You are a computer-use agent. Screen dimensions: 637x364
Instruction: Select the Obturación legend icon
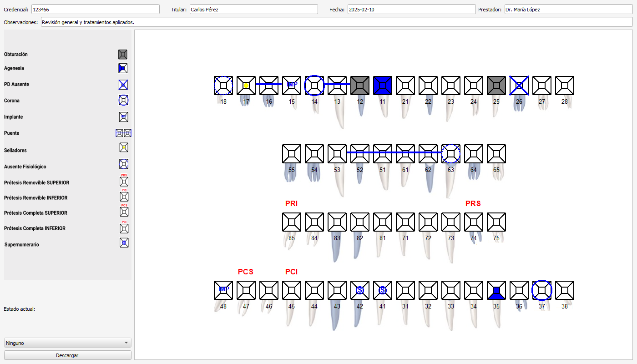pos(123,55)
